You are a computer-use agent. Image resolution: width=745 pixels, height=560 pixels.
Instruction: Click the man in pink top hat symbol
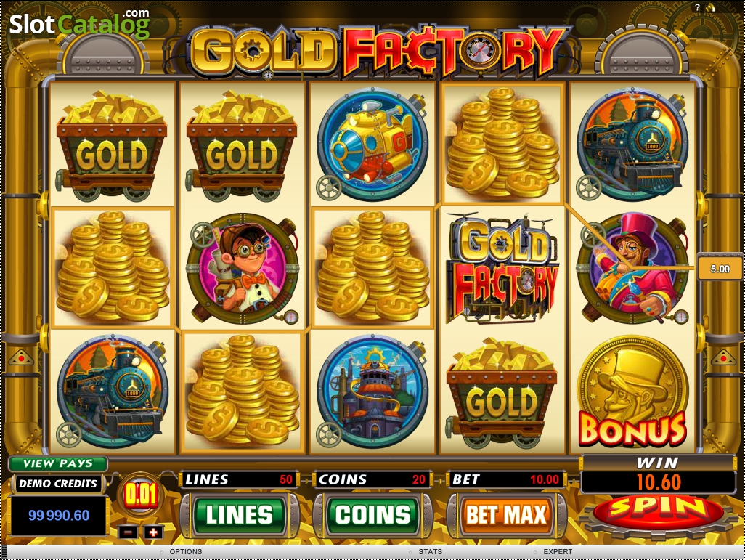632,269
